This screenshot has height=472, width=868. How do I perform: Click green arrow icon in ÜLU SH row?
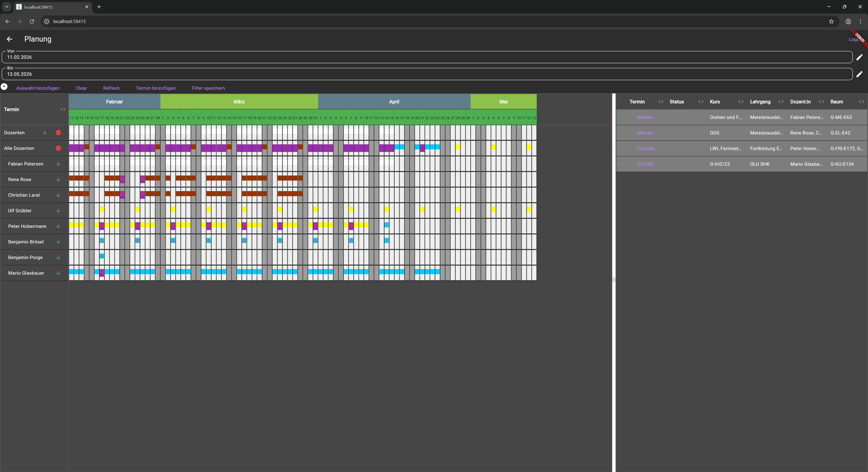pyautogui.click(x=621, y=164)
